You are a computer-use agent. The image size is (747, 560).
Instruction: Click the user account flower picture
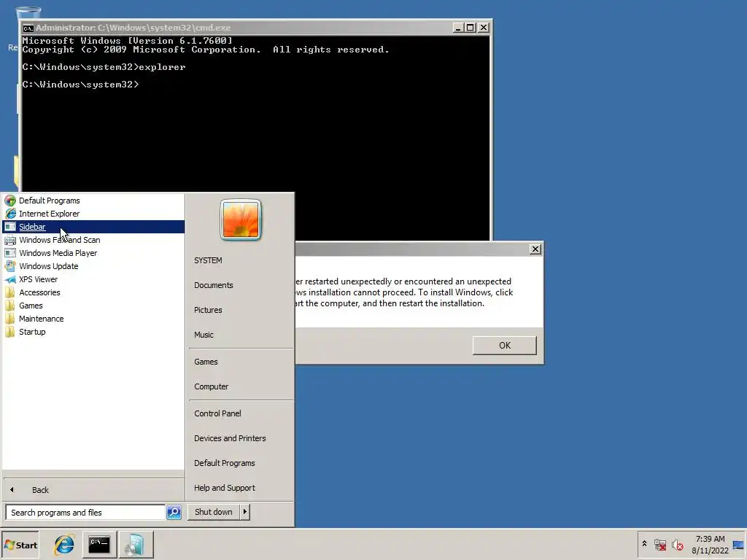241,220
